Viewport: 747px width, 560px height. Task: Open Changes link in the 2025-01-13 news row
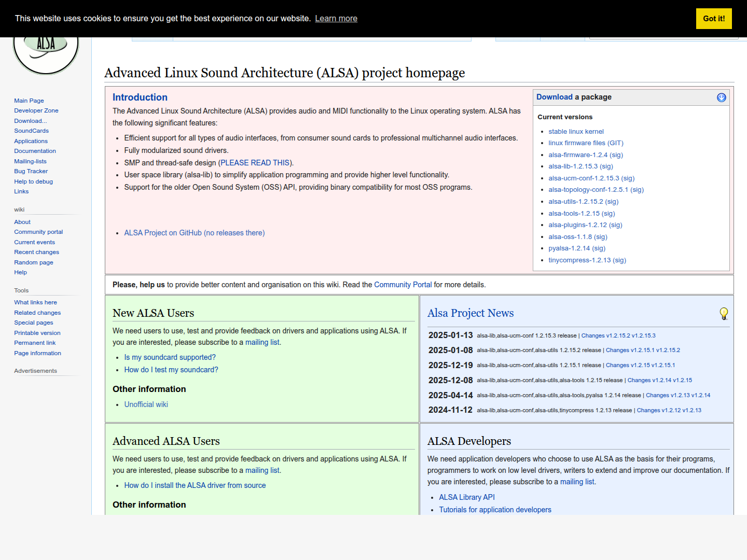(618, 335)
